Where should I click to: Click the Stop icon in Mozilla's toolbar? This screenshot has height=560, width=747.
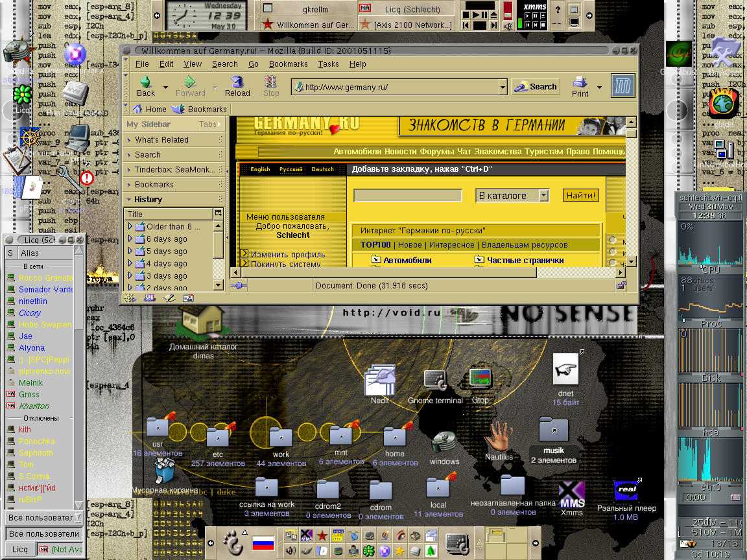click(270, 82)
